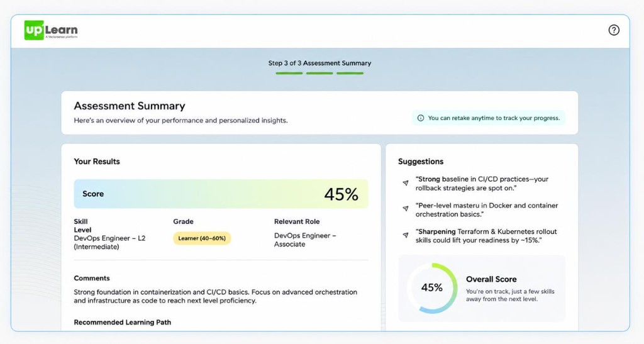This screenshot has height=344, width=644.
Task: Click the Suggestions heading
Action: point(421,162)
